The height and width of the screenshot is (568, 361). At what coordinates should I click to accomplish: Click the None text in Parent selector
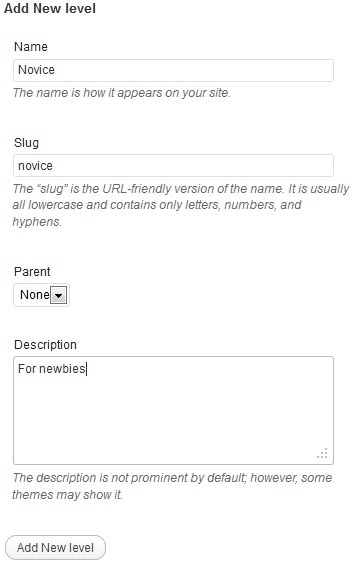35,295
